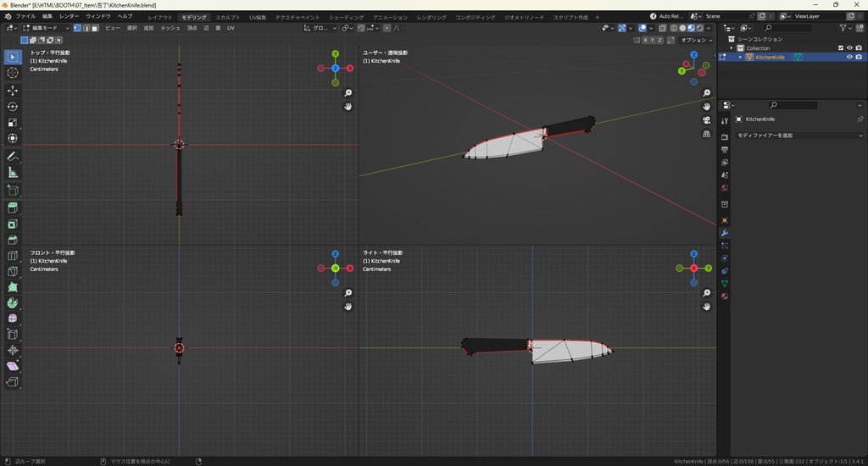Open the レンダー menu
The width and height of the screenshot is (868, 466).
pyautogui.click(x=69, y=17)
